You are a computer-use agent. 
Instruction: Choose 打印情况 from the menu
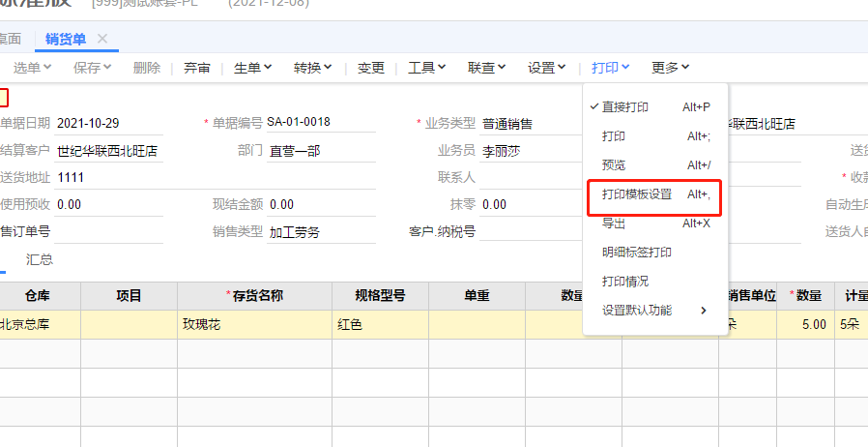click(625, 282)
